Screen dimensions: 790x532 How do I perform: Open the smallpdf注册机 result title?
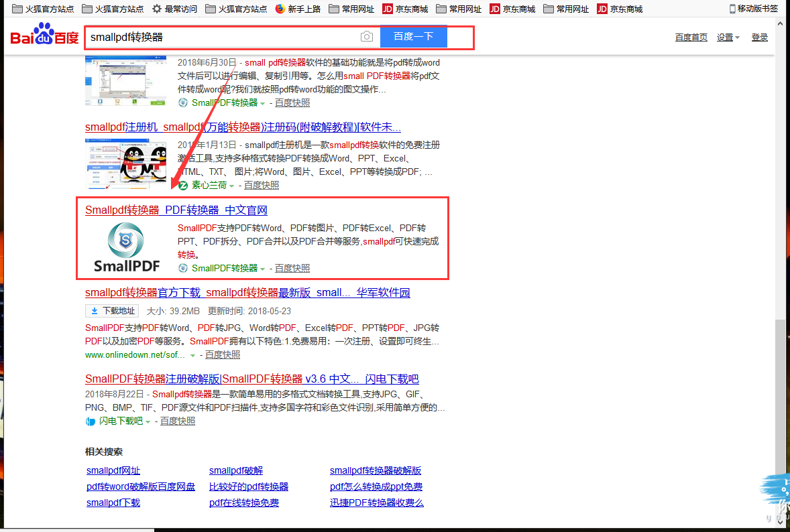click(x=243, y=127)
